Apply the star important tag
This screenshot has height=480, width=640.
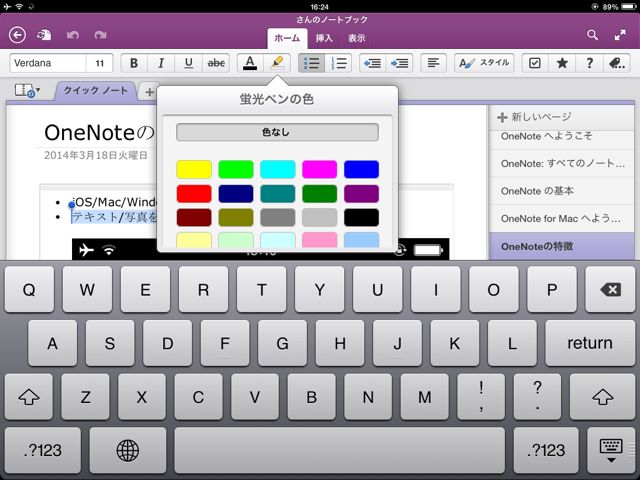tap(562, 63)
